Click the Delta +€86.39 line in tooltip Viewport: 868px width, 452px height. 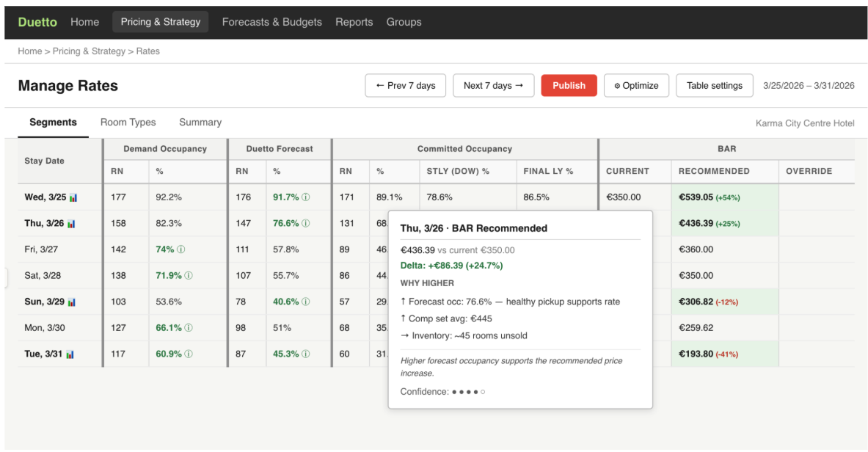tap(452, 266)
